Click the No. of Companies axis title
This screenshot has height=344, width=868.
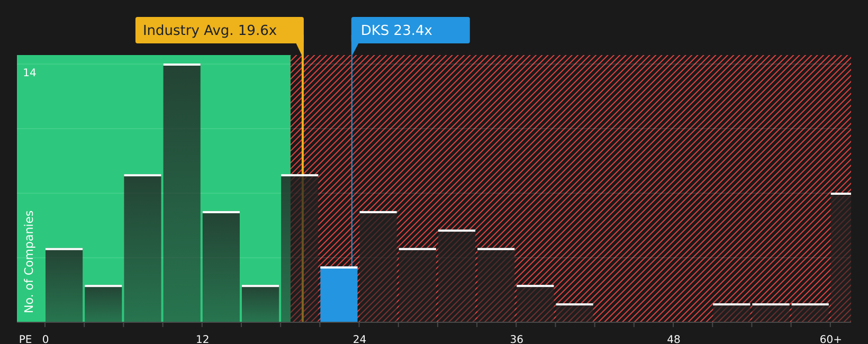pos(29,261)
